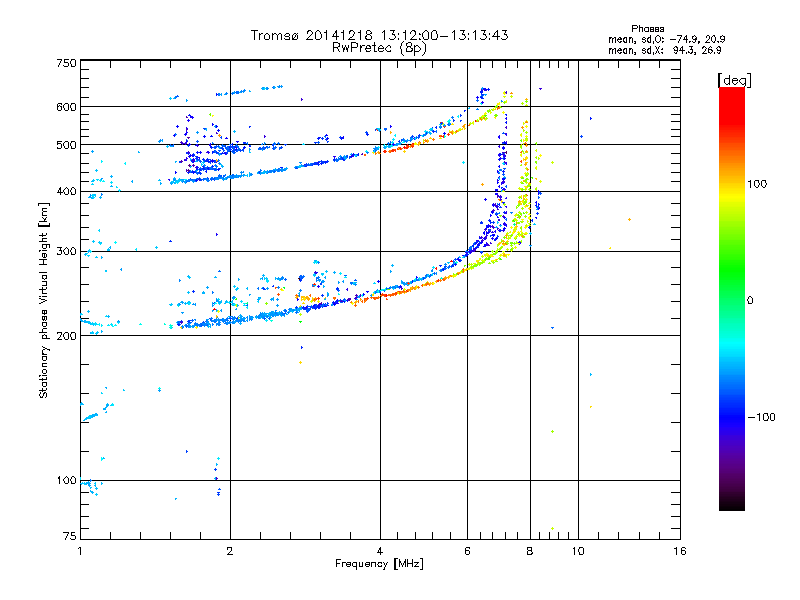Image resolution: width=800 pixels, height=600 pixels.
Task: Click the '[deg]' colorbar unit label
Action: 734,80
